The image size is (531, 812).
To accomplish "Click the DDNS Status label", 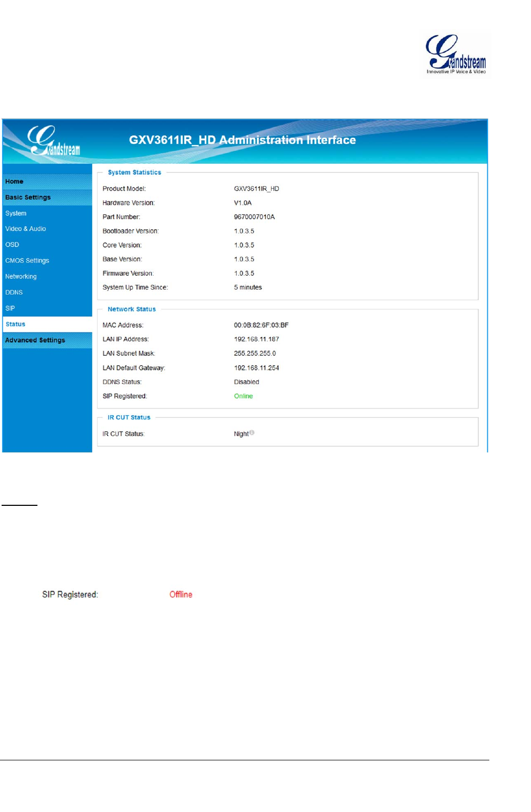I will (122, 382).
